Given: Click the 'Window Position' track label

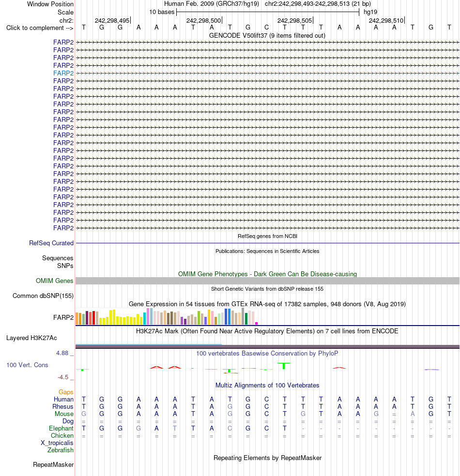Looking at the screenshot, I should [x=50, y=4].
